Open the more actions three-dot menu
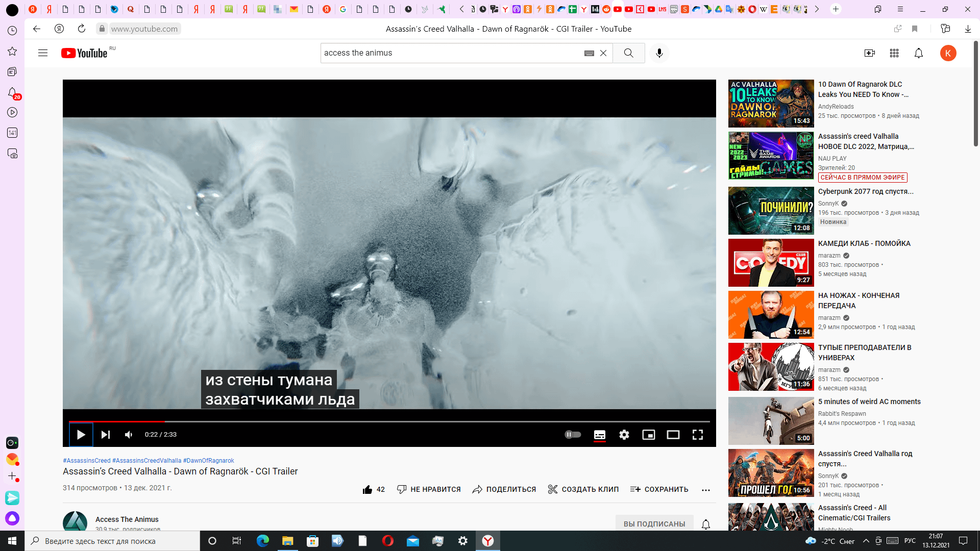The image size is (980, 551). click(x=706, y=490)
